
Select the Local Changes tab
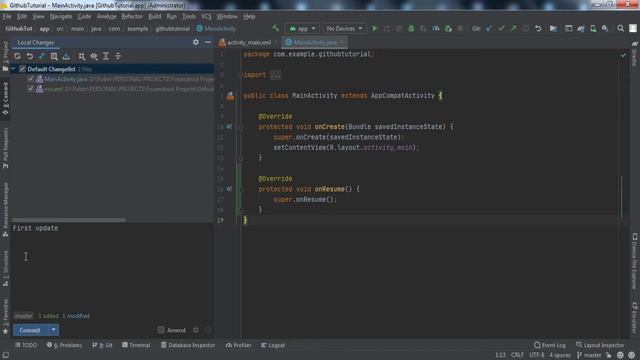pos(36,42)
